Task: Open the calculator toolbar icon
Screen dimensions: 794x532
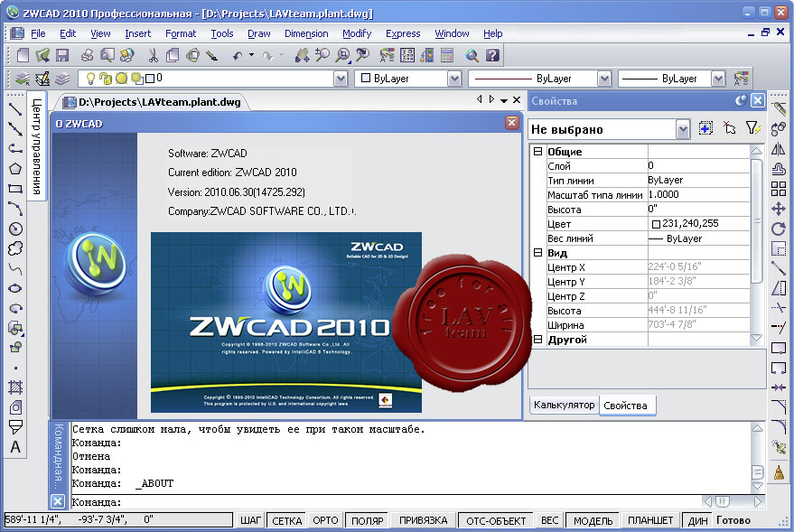Action: pyautogui.click(x=447, y=55)
